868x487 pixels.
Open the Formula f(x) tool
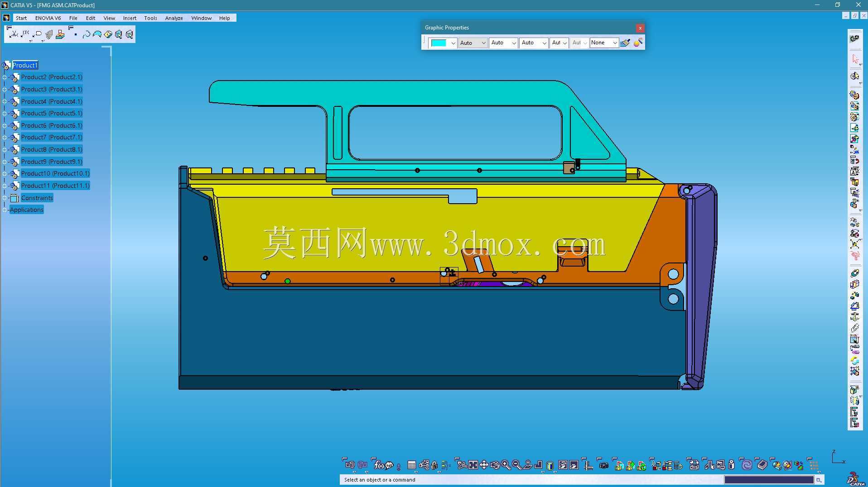(x=379, y=465)
